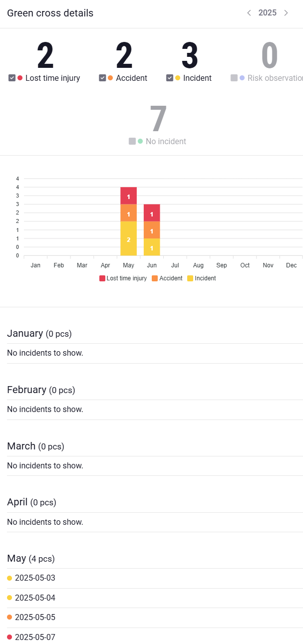Go to previous year with left chevron
303x644 pixels.
[x=249, y=13]
